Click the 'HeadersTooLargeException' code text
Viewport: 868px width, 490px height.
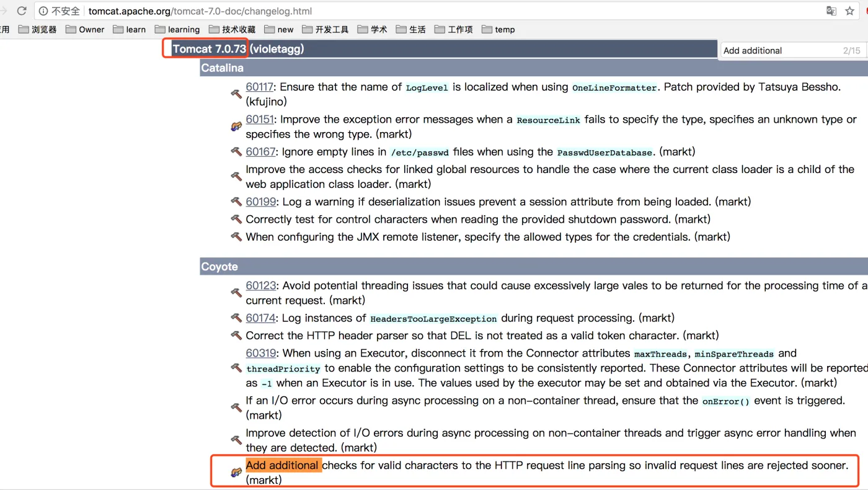(434, 319)
